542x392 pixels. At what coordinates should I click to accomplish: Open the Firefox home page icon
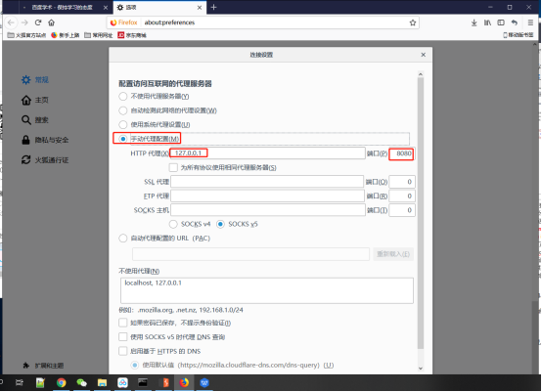(x=52, y=22)
